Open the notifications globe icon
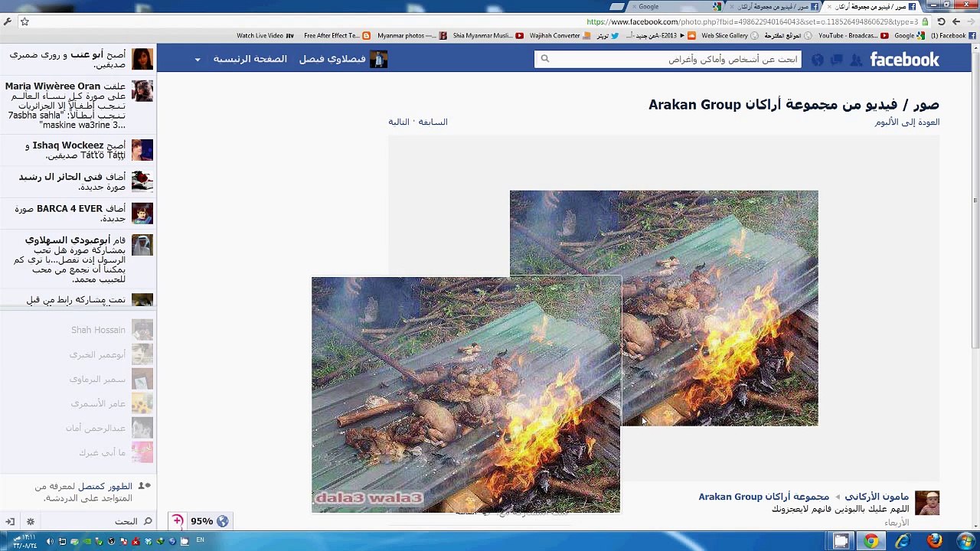 click(818, 60)
